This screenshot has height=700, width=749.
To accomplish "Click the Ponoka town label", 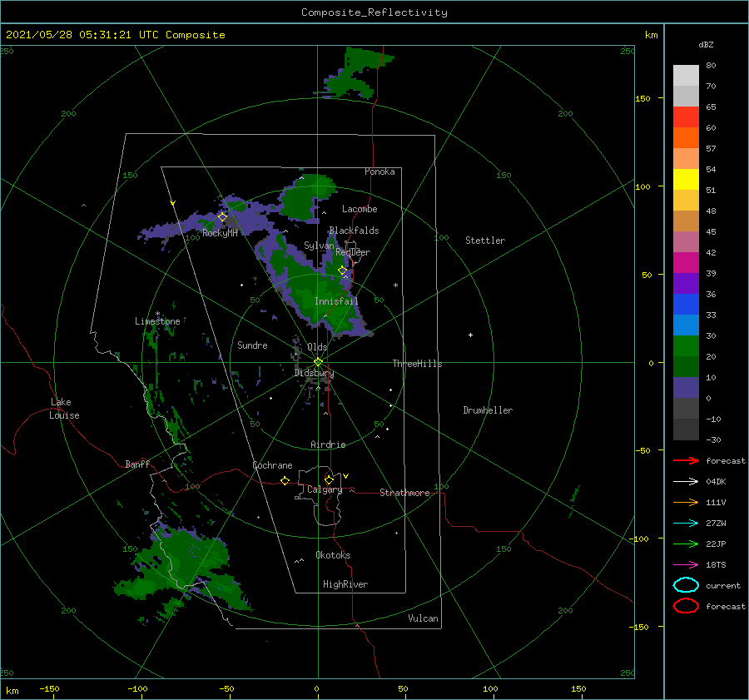I will click(379, 171).
